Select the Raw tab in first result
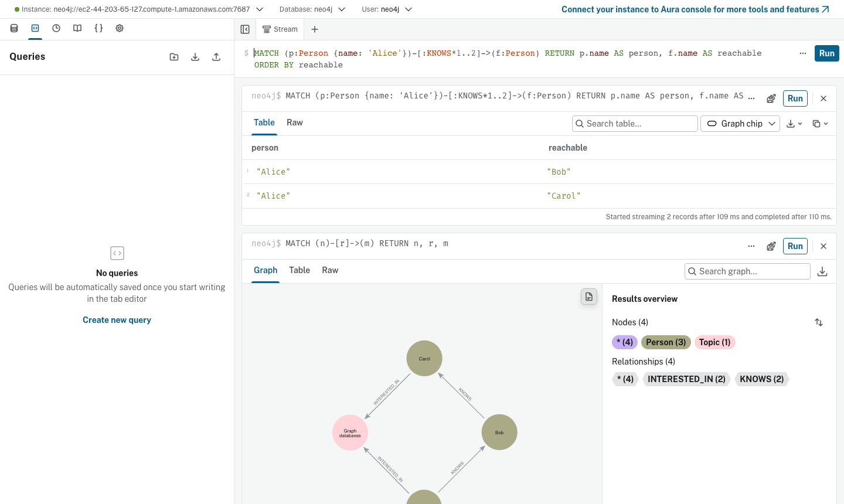Viewport: 844px width, 504px height. pos(295,122)
